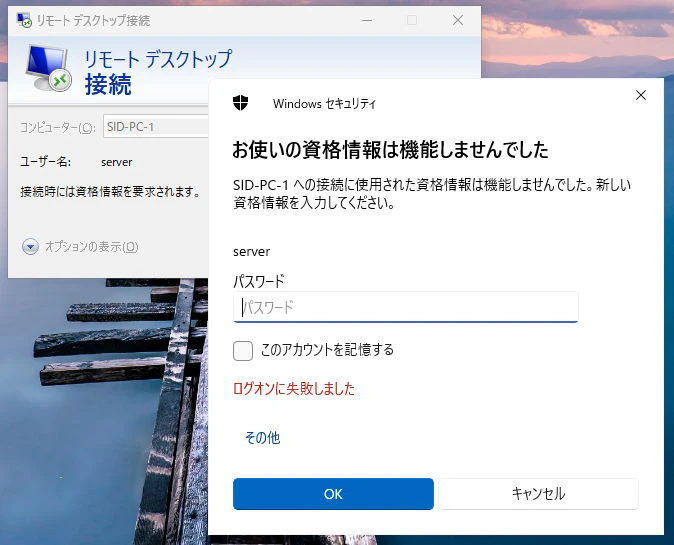
Task: Click the SID-PC-1 computer combo box
Action: coord(156,126)
